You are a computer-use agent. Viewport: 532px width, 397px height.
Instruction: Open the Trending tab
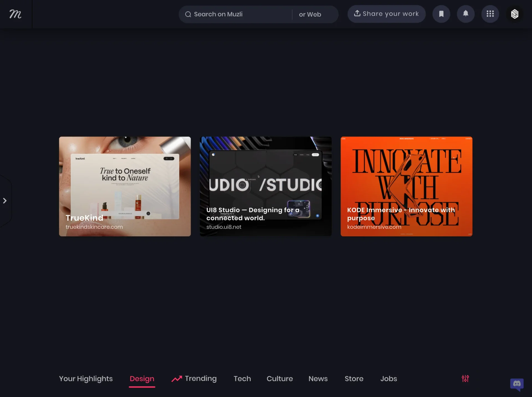(x=194, y=378)
